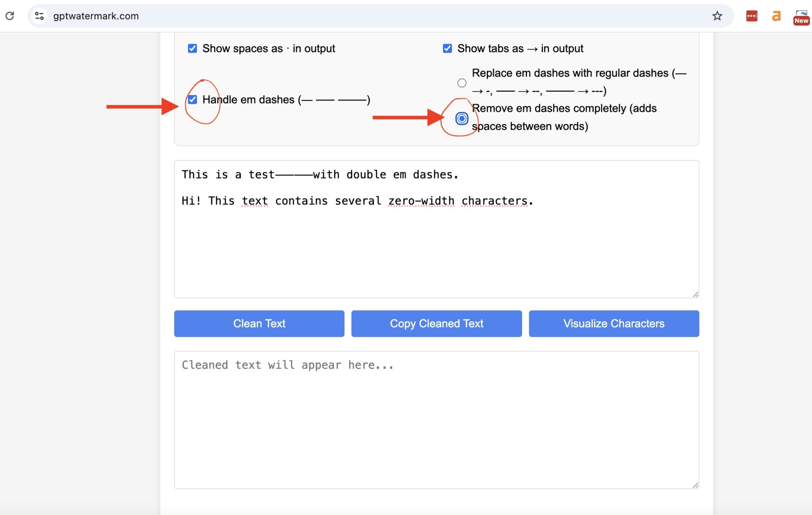The width and height of the screenshot is (812, 515).
Task: Open the red browser extension icon
Action: 752,16
